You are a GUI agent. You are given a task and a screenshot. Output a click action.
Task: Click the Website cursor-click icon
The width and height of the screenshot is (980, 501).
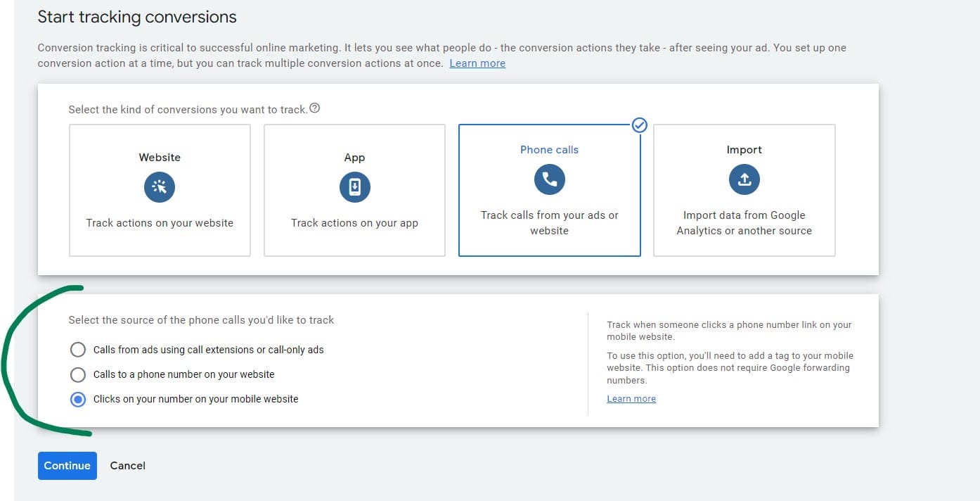pyautogui.click(x=160, y=187)
